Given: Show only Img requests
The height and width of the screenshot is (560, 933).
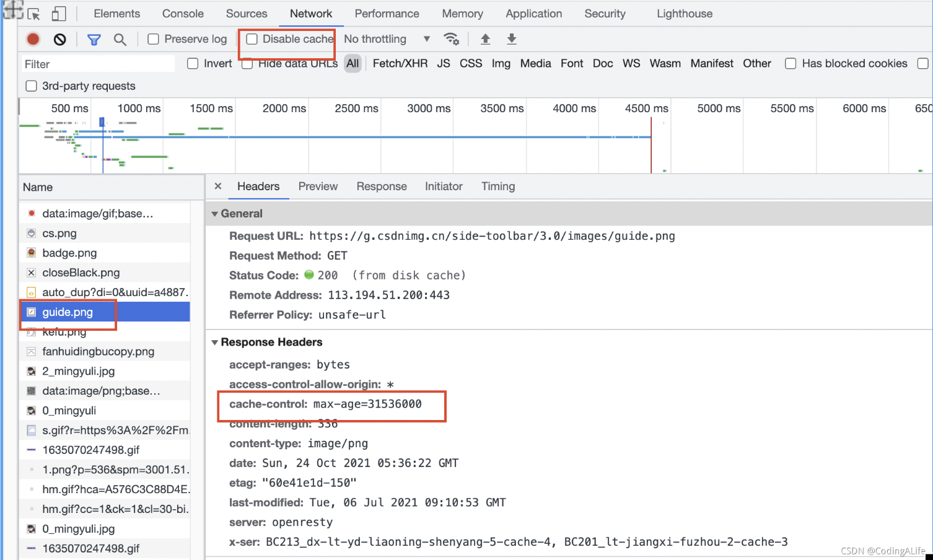Looking at the screenshot, I should click(501, 63).
